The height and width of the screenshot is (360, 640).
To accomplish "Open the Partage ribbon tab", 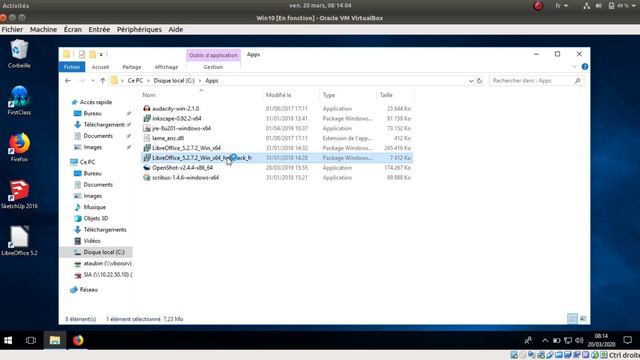I will click(131, 67).
